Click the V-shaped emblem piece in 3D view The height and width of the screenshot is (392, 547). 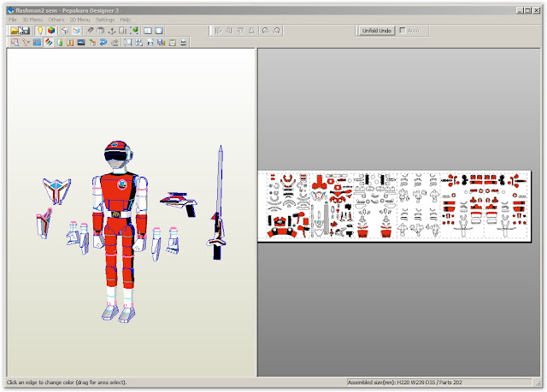point(56,190)
